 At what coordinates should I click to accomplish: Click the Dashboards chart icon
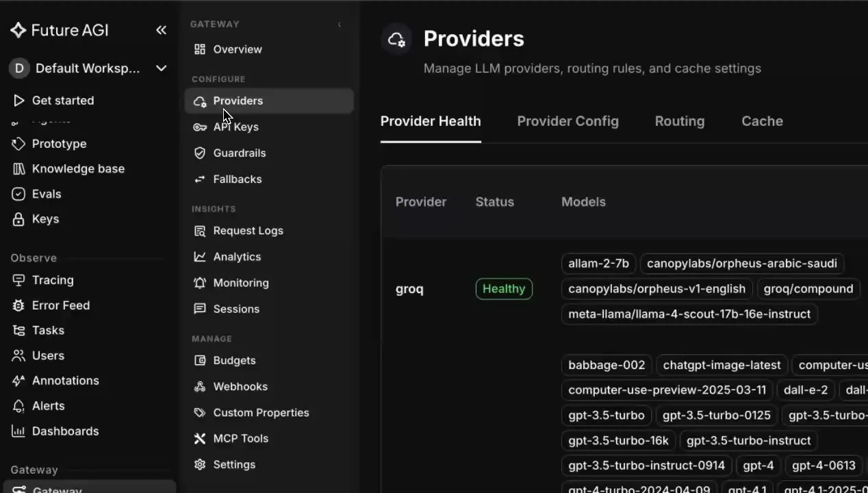[x=19, y=431]
